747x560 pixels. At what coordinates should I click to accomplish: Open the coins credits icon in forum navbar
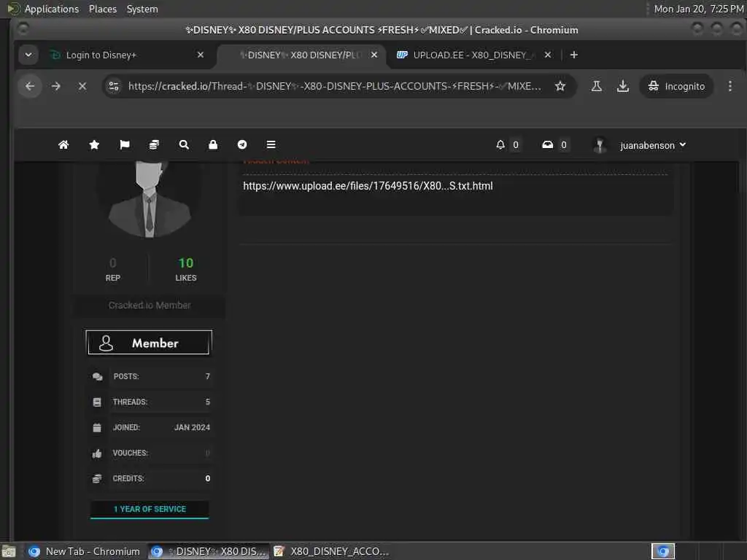pos(154,145)
